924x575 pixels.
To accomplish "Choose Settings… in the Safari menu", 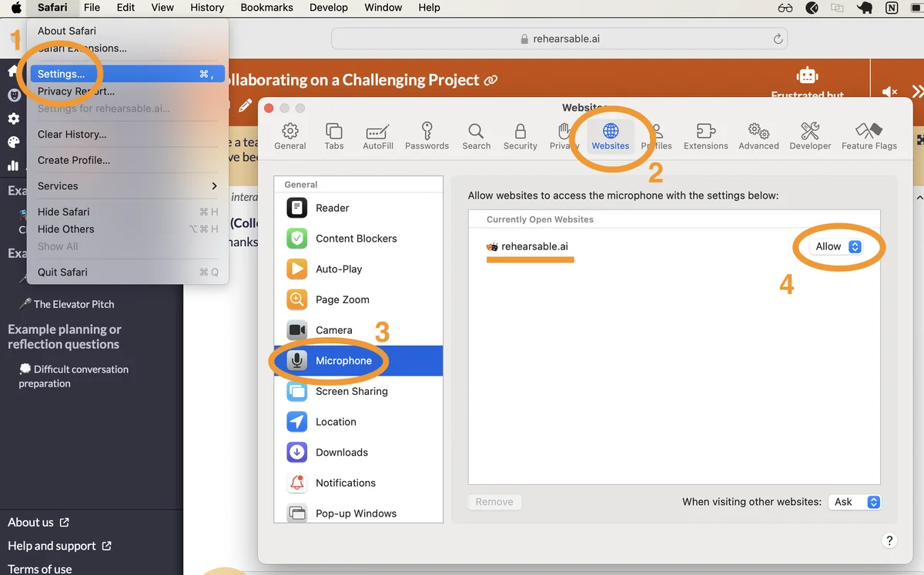I will [x=127, y=74].
